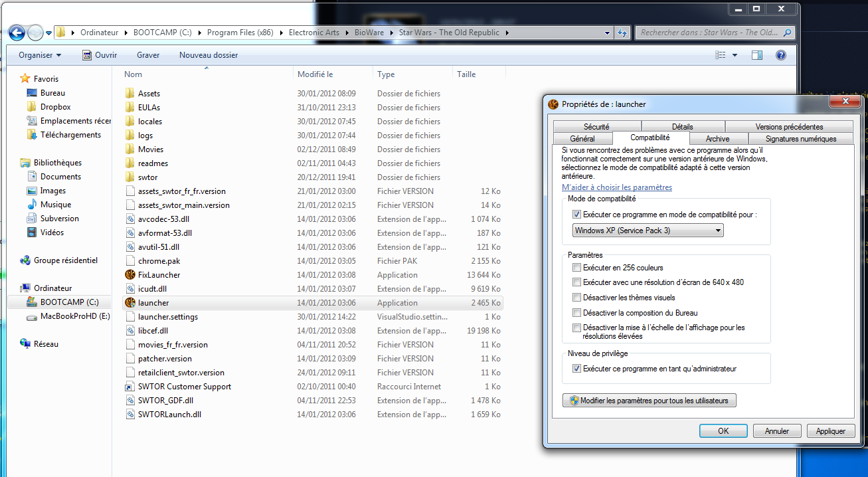The width and height of the screenshot is (868, 477).
Task: Toggle the preview pane icon in toolbar
Action: click(757, 55)
